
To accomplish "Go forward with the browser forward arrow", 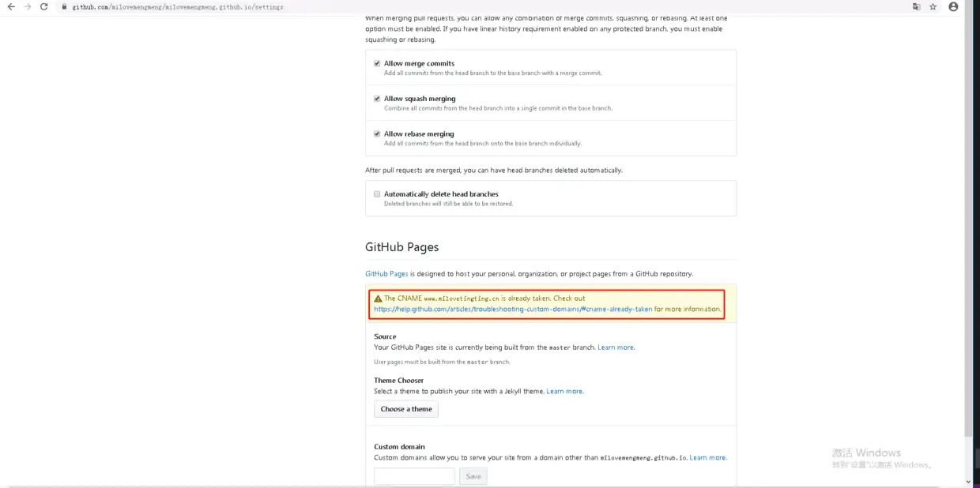I will pyautogui.click(x=28, y=6).
